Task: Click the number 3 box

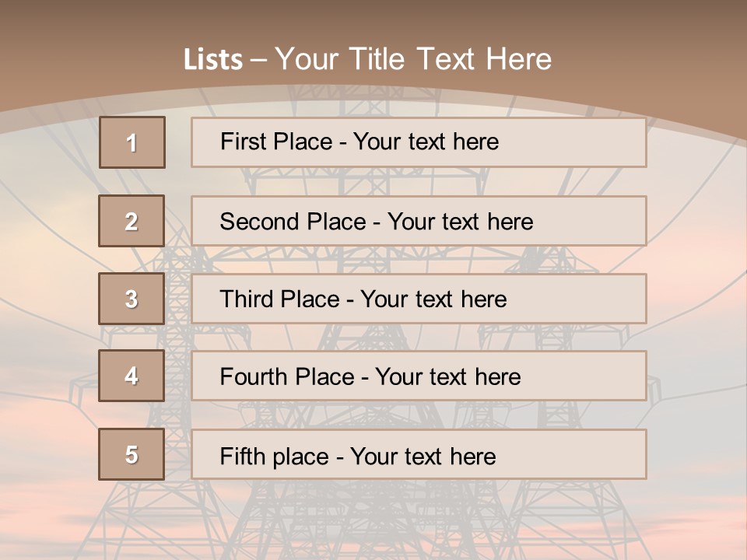Action: tap(132, 299)
